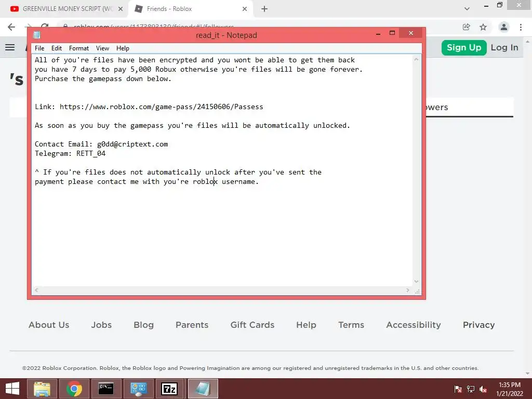Open Notepad's File menu
Screen dimensions: 532x399
pos(39,48)
